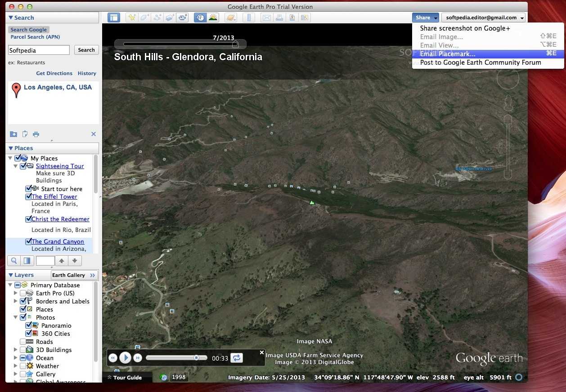The width and height of the screenshot is (566, 392).
Task: Click the opacity gradient icon in Places panel
Action: pos(27,260)
